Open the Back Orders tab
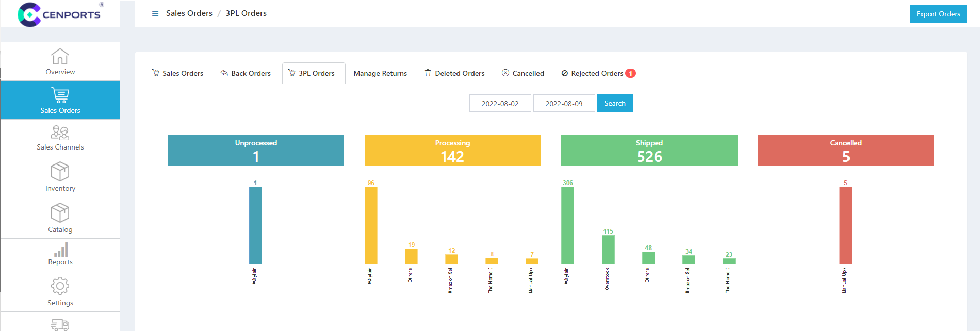This screenshot has width=980, height=331. [x=246, y=73]
